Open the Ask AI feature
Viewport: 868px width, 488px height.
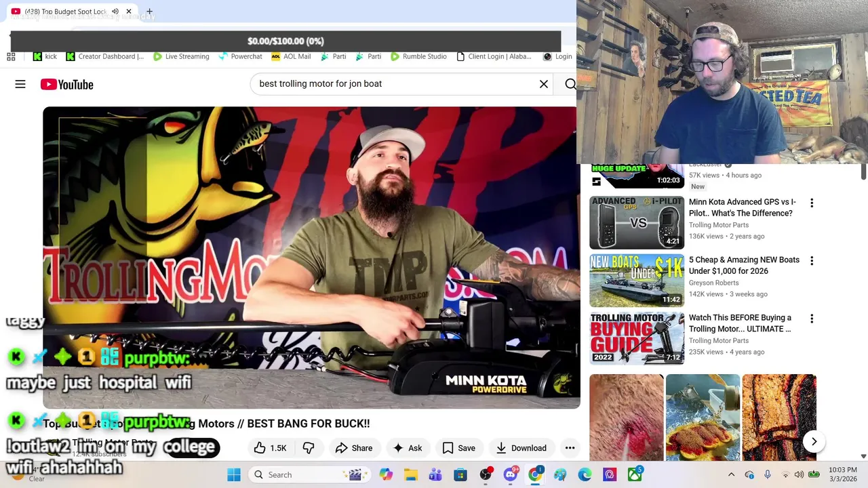408,448
